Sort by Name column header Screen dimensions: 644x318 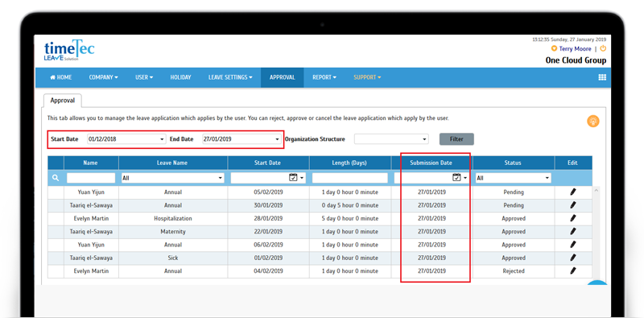click(90, 163)
